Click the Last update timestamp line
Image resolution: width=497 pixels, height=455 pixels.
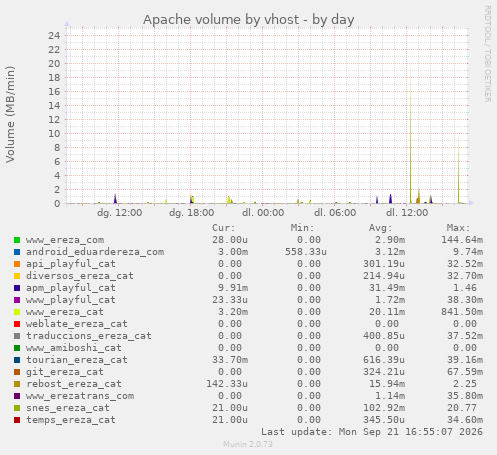pyautogui.click(x=372, y=432)
